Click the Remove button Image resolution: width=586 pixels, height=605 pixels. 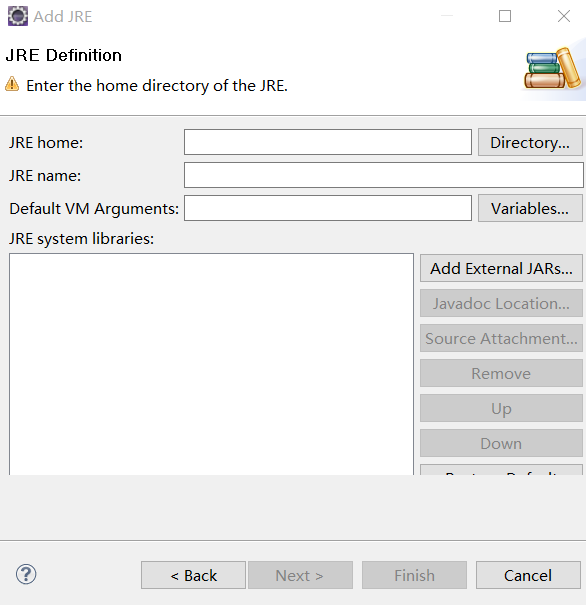pyautogui.click(x=501, y=373)
